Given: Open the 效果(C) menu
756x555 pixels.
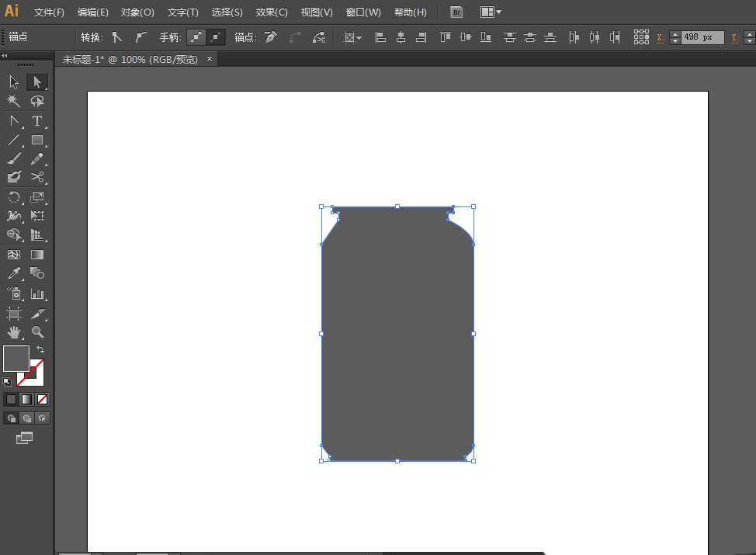Looking at the screenshot, I should click(272, 12).
